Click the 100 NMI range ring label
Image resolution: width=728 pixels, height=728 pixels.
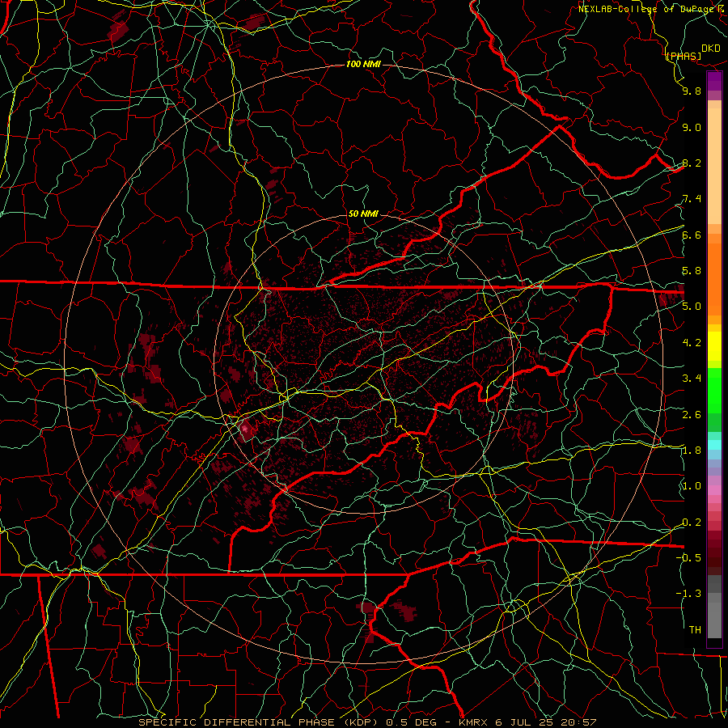point(363,64)
